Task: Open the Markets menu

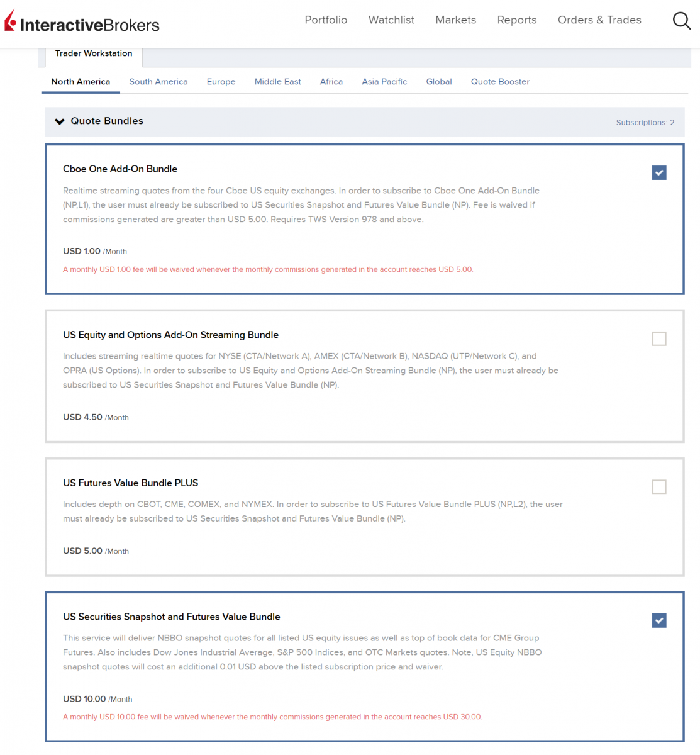Action: coord(456,20)
